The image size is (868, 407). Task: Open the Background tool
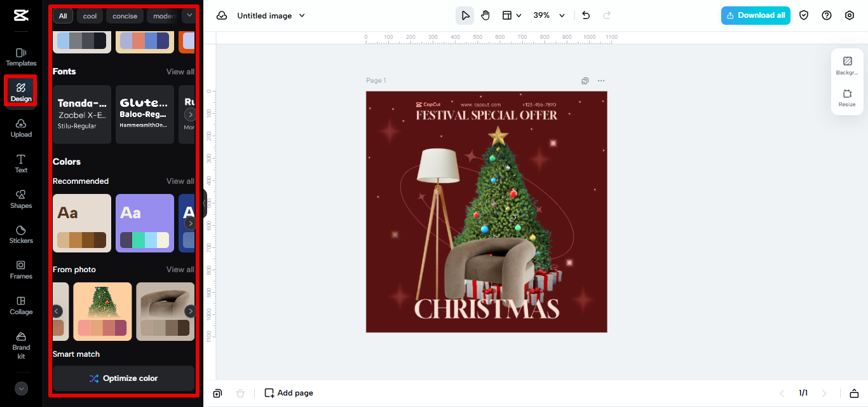click(847, 66)
